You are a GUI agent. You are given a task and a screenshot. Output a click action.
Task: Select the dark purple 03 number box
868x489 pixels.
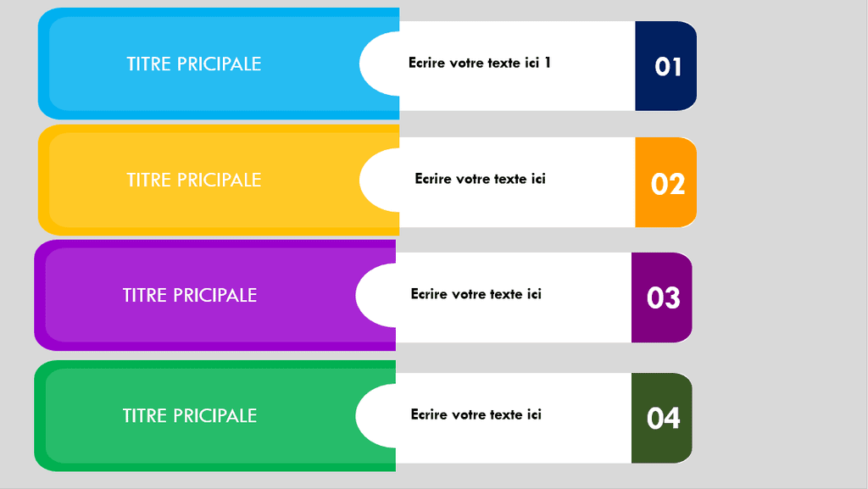tap(662, 297)
